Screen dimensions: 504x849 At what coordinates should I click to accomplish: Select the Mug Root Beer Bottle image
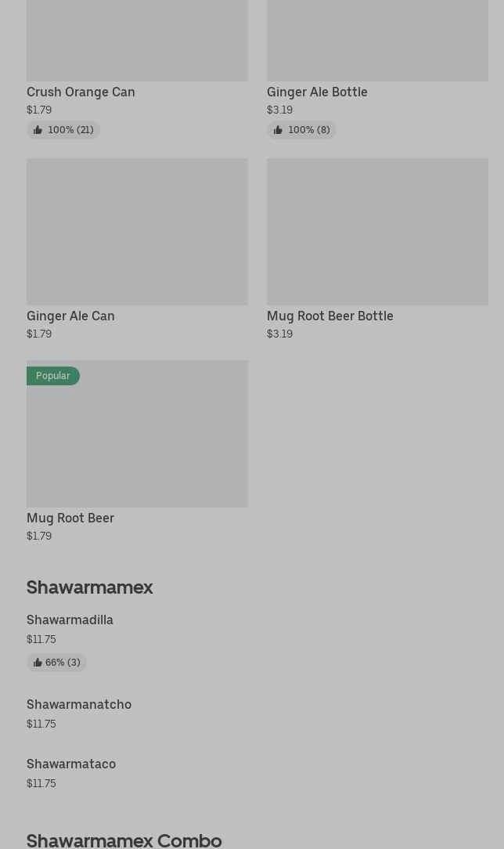(377, 232)
